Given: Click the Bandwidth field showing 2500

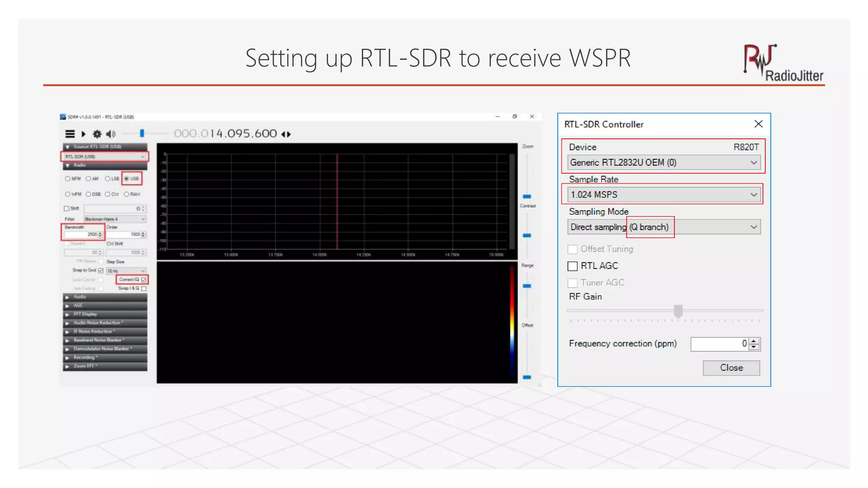Looking at the screenshot, I should [83, 234].
